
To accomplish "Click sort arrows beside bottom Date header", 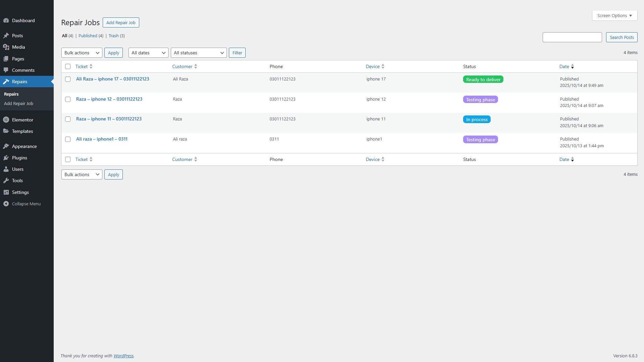I will pos(573,159).
